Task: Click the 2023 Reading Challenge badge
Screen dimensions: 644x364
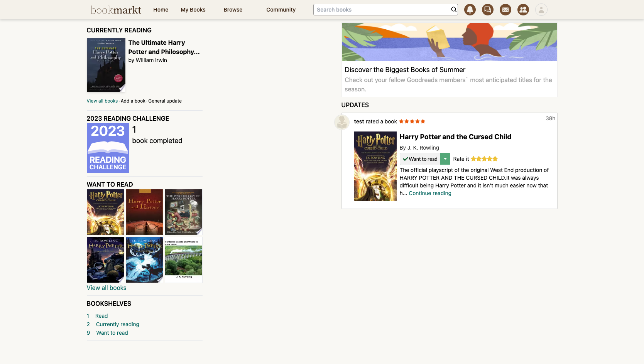Action: (108, 148)
